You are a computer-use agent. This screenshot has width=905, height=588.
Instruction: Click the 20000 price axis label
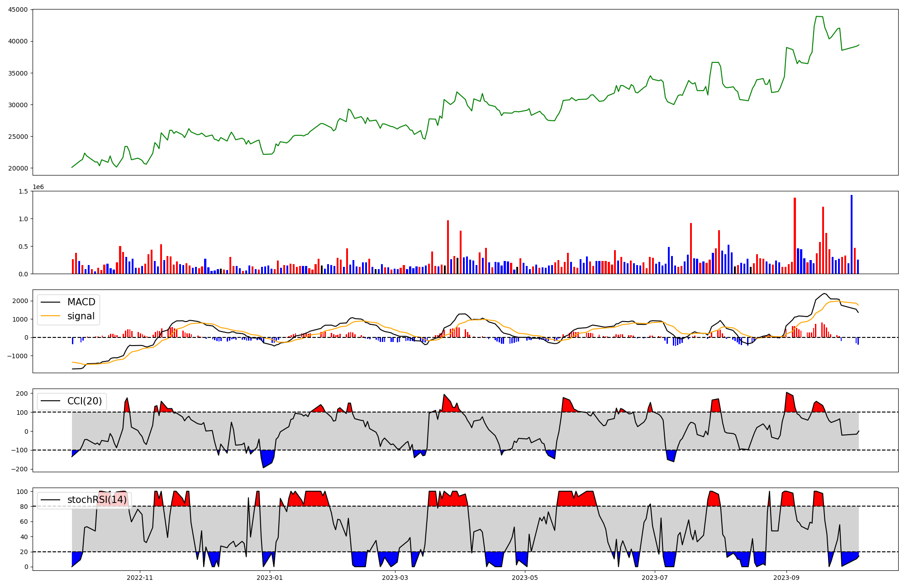(x=18, y=168)
